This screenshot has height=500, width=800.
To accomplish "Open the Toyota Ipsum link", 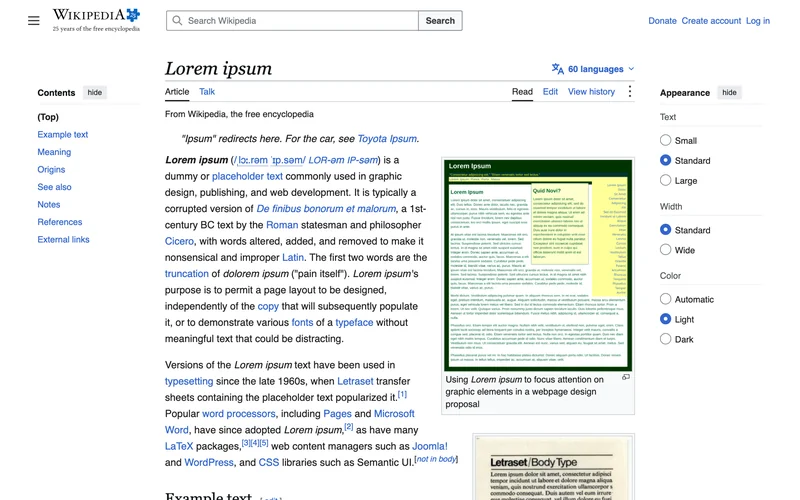I will pyautogui.click(x=387, y=139).
